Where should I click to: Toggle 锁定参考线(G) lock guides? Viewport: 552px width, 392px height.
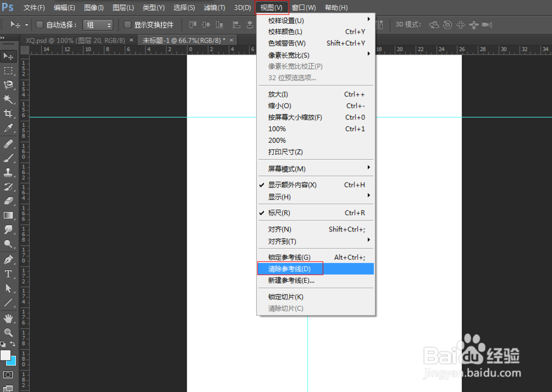316,257
